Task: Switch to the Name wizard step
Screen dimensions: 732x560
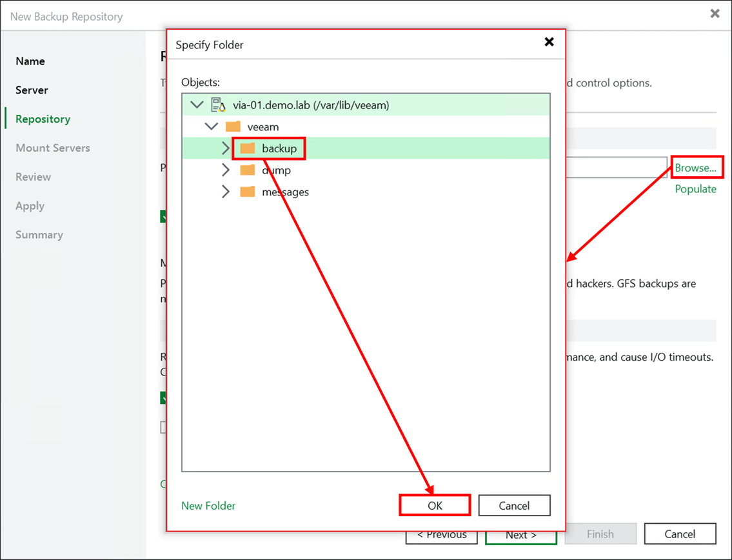Action: pyautogui.click(x=30, y=61)
